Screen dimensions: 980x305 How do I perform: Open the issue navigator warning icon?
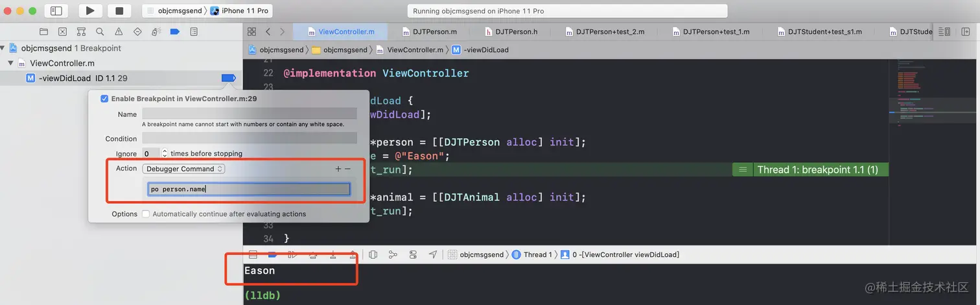point(119,31)
